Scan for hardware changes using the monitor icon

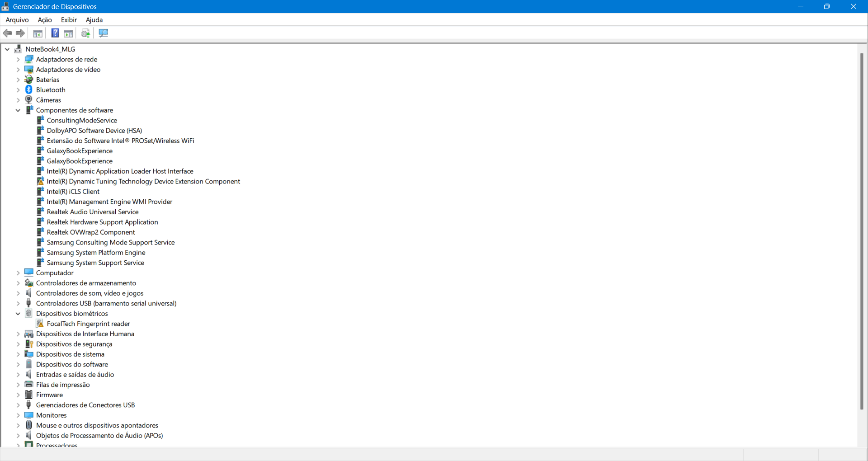click(x=104, y=33)
